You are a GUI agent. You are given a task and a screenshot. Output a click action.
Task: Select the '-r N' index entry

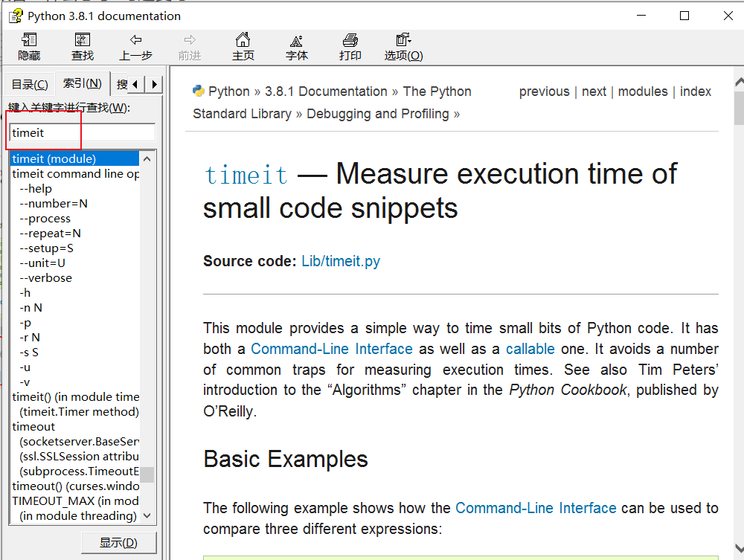(x=30, y=337)
